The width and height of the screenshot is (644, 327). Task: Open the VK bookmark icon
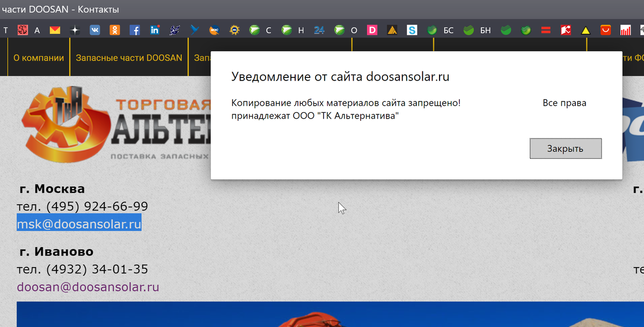[x=94, y=30]
